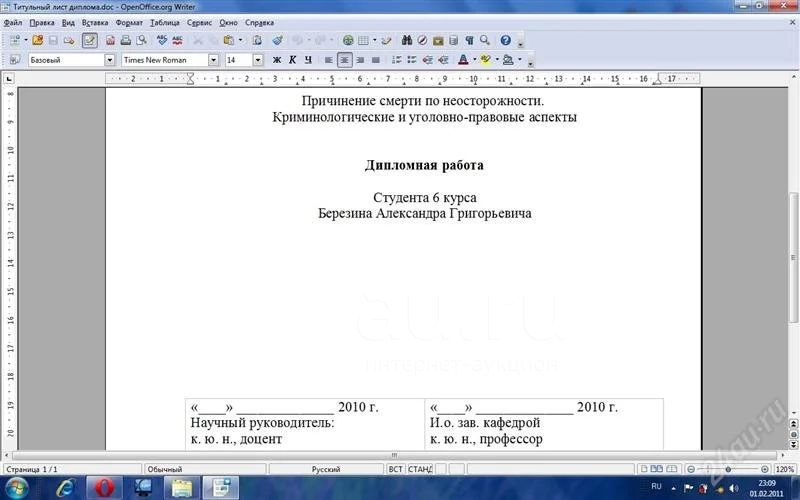Screen dimensions: 800x500
Task: Expand Highlighting color dropdown arrow
Action: [497, 60]
